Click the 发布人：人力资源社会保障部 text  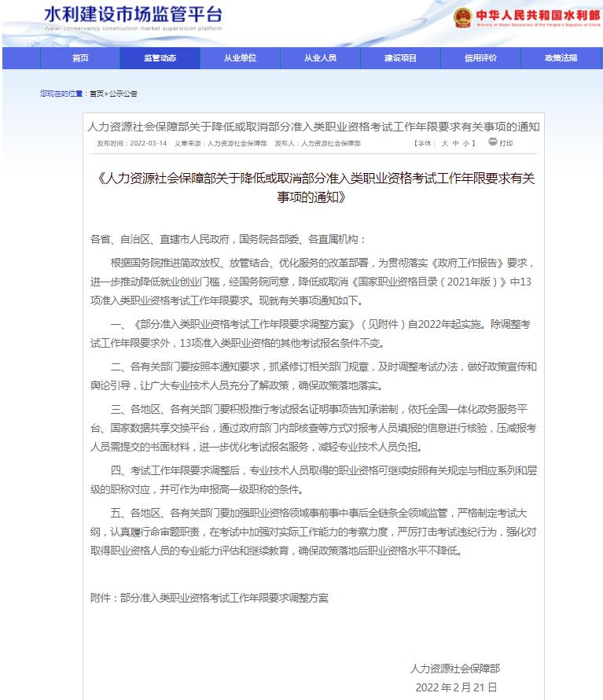coord(318,143)
